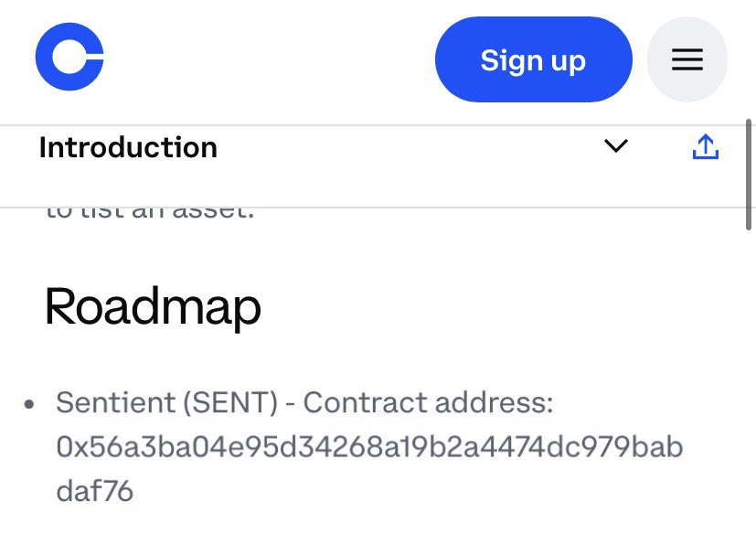Viewport: 756px width, 555px height.
Task: Click the Coinbase logo
Action: point(69,57)
